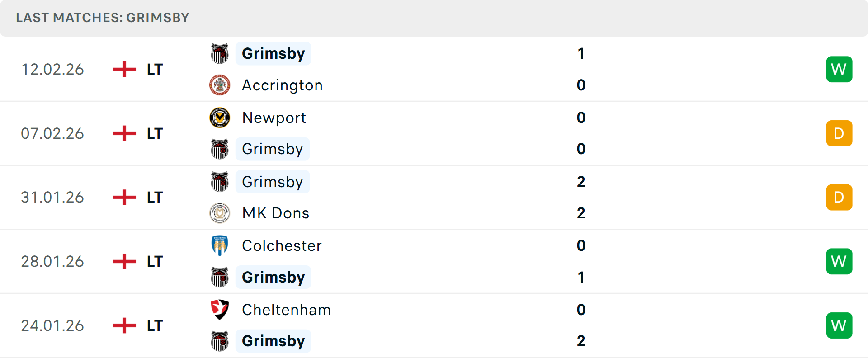Select the Accrington club logo
The height and width of the screenshot is (358, 868).
click(x=220, y=85)
